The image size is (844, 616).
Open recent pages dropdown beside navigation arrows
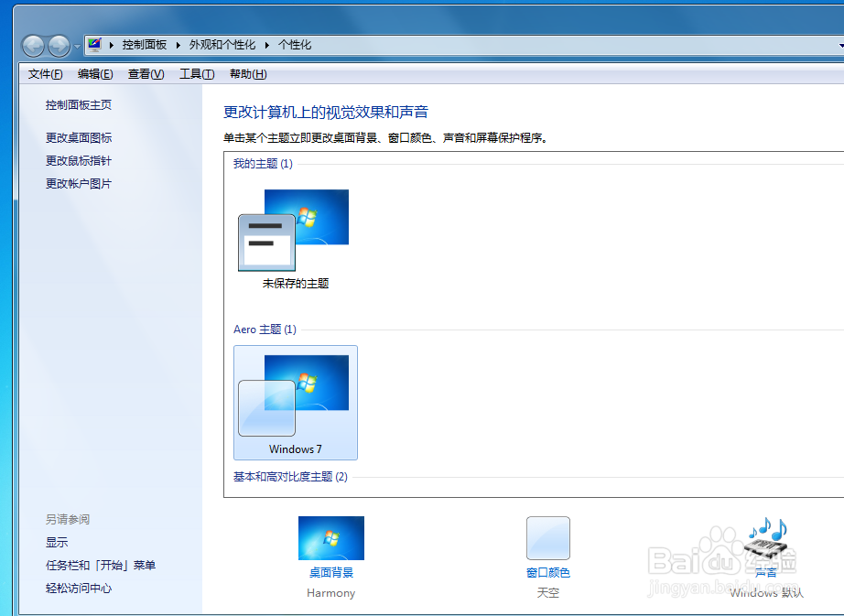[77, 47]
